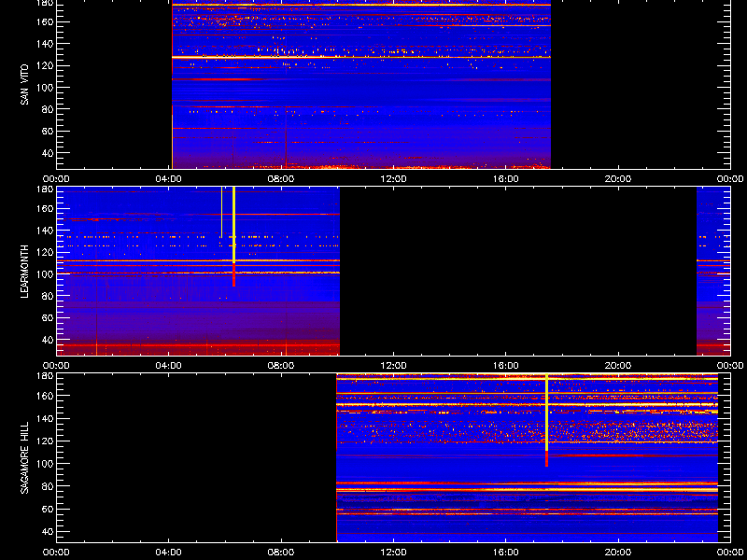Click the 04:00 label under Learmonth panel
Viewport: 747px width, 560px height.
coord(169,366)
